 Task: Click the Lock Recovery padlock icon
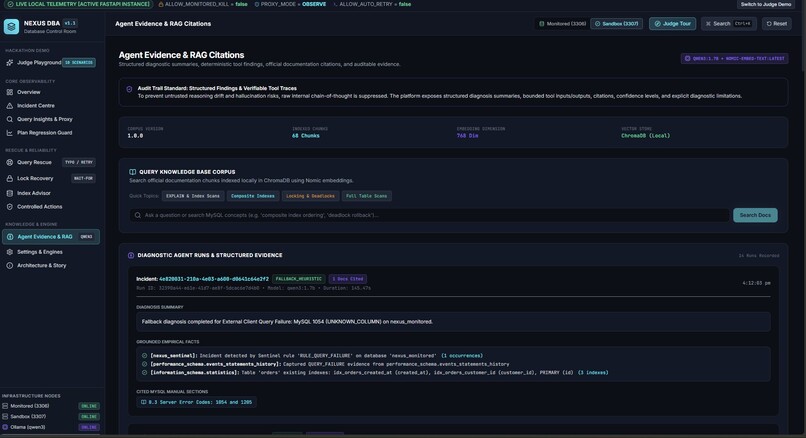click(x=9, y=178)
